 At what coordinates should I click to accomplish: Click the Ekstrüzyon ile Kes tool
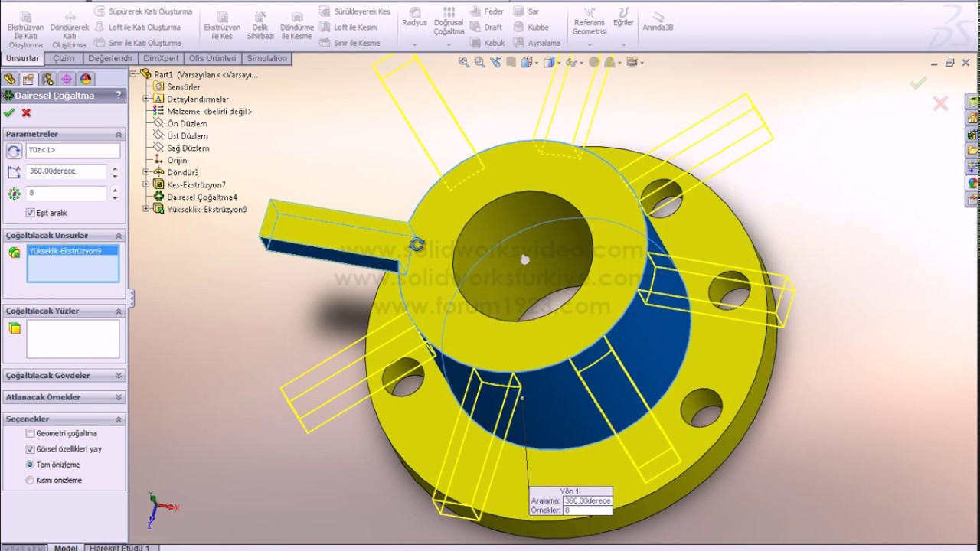(x=222, y=26)
